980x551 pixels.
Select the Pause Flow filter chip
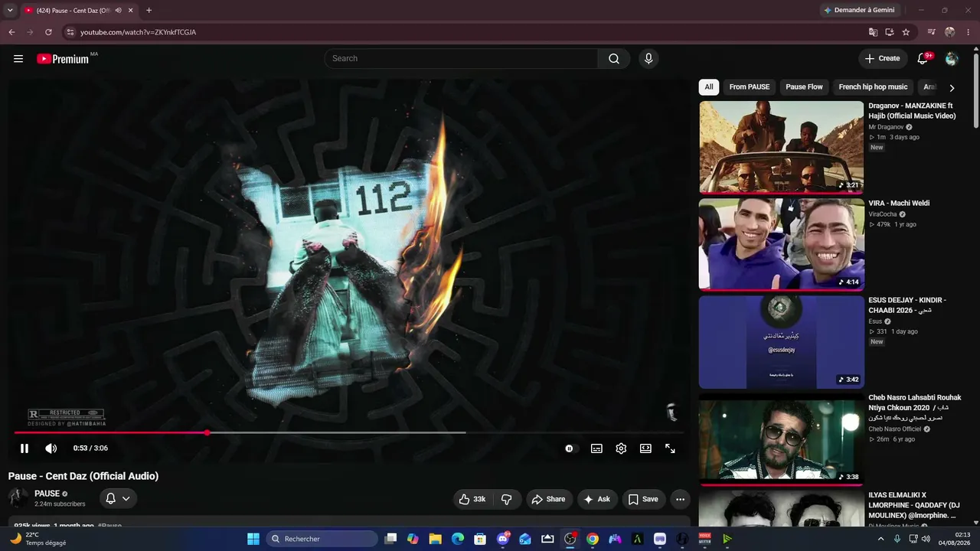click(x=804, y=87)
